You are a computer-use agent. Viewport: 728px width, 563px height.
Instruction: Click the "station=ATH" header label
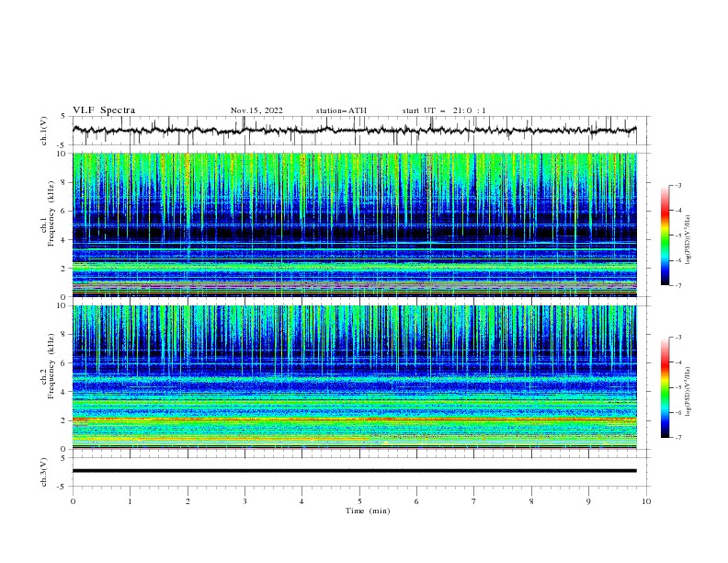[x=341, y=110]
